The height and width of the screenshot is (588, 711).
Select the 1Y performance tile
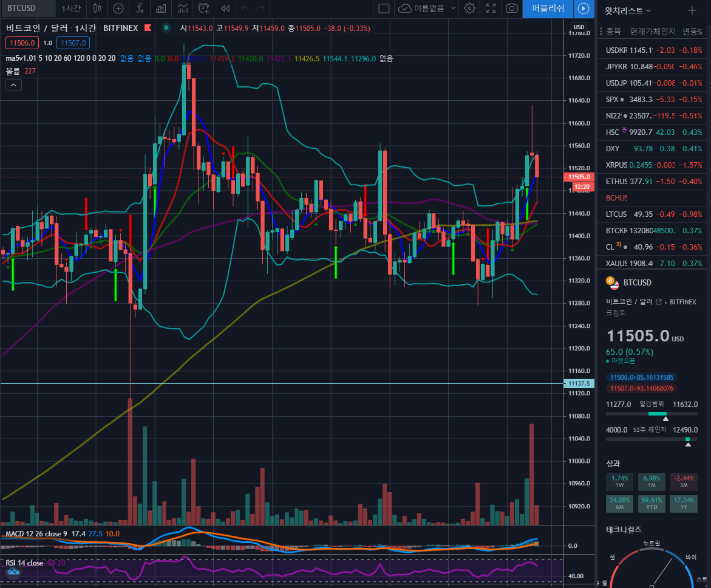[683, 504]
